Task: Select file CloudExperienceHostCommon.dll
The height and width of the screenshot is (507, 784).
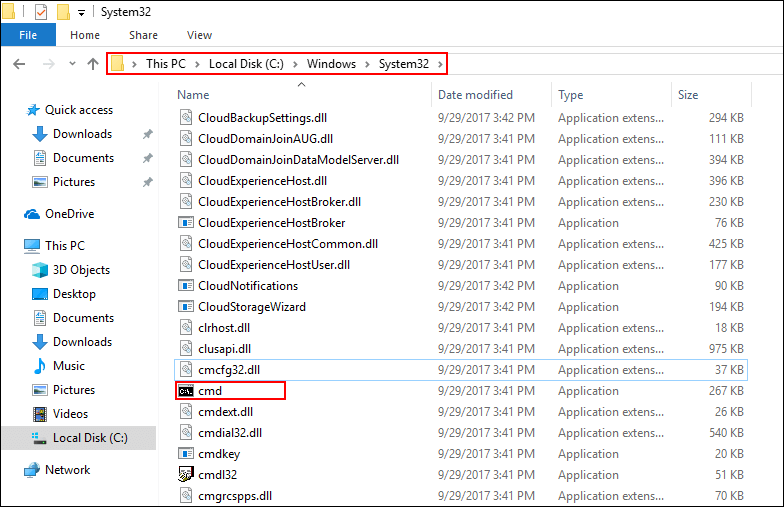Action: pyautogui.click(x=288, y=244)
